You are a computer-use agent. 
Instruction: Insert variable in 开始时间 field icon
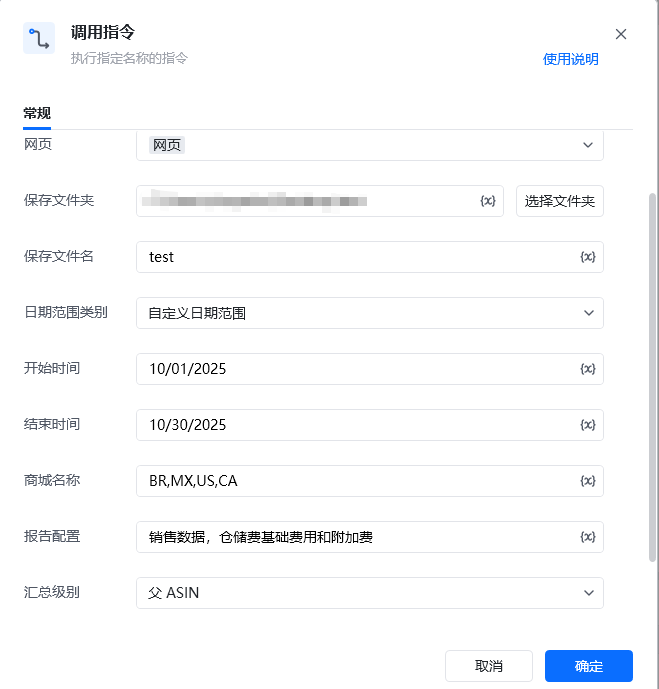(x=588, y=369)
